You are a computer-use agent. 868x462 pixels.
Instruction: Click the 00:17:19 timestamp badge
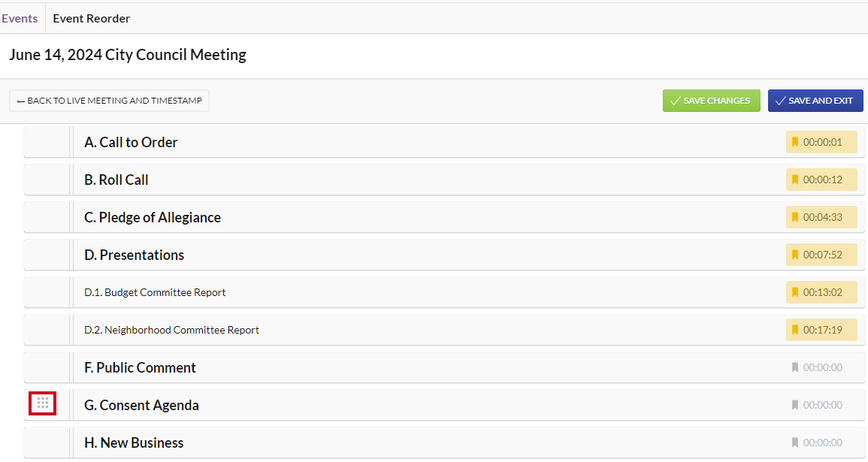821,330
